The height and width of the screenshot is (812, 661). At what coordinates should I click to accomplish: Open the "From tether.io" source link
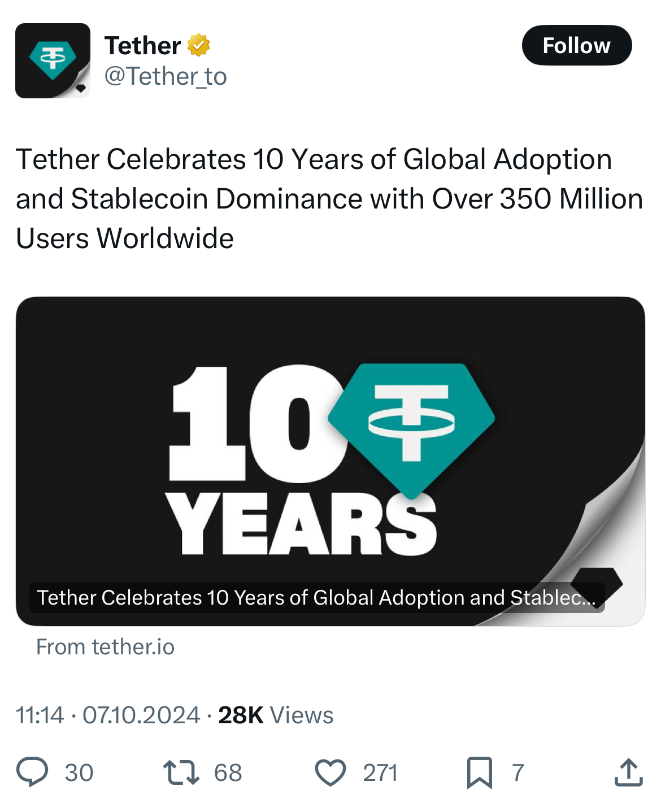[106, 647]
